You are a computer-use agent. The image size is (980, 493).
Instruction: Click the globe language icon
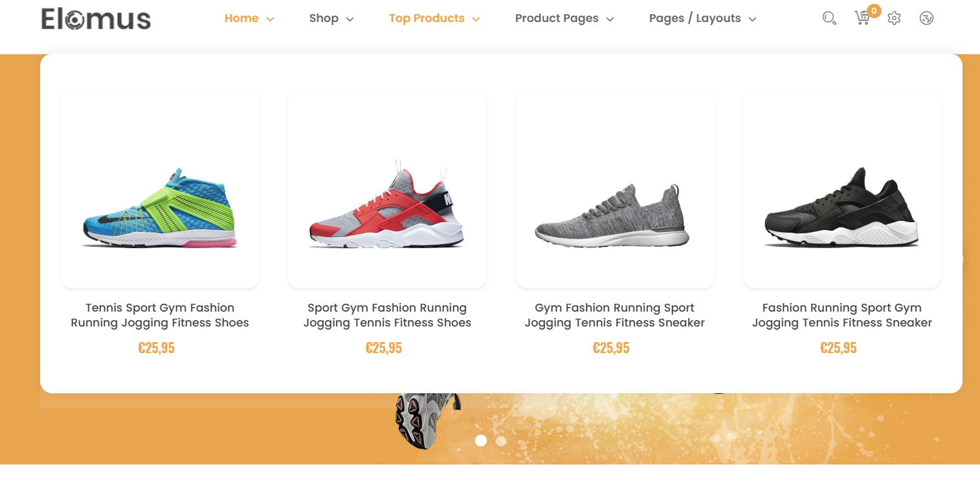(926, 18)
